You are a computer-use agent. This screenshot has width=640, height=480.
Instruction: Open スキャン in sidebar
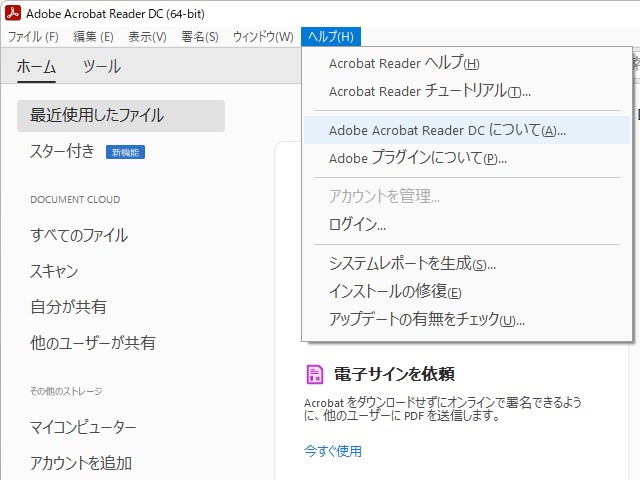pos(54,271)
